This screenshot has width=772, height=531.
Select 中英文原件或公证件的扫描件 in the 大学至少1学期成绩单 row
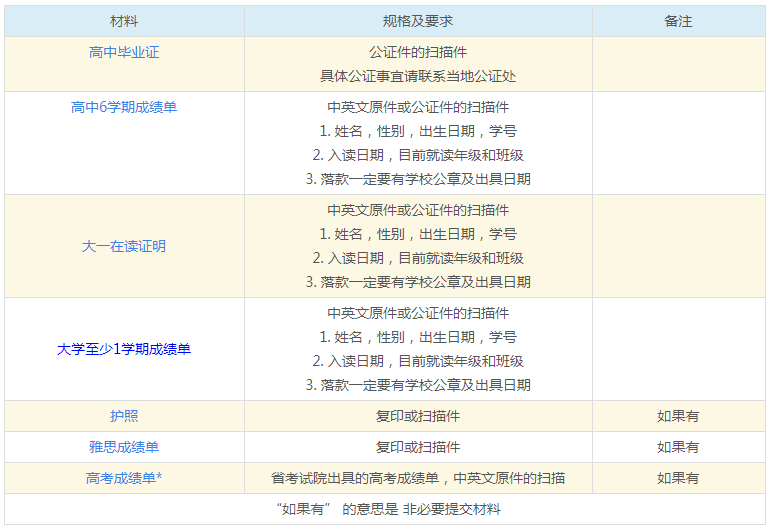point(418,313)
